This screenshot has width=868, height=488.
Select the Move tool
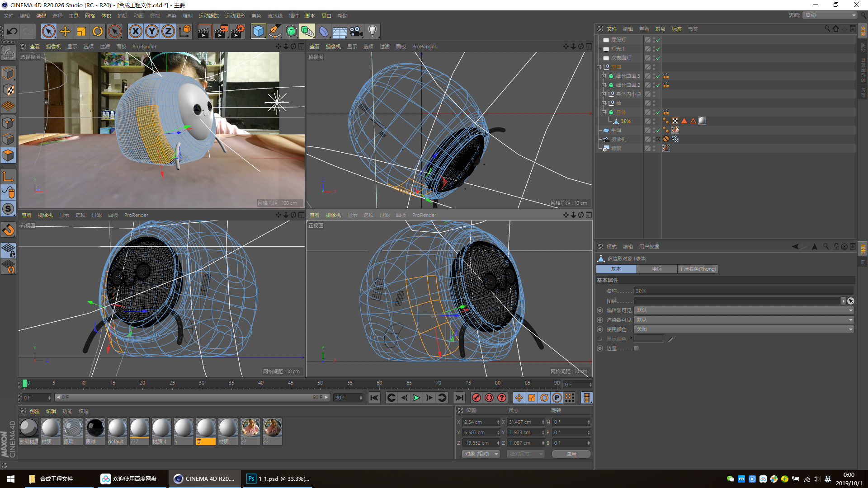tap(65, 31)
